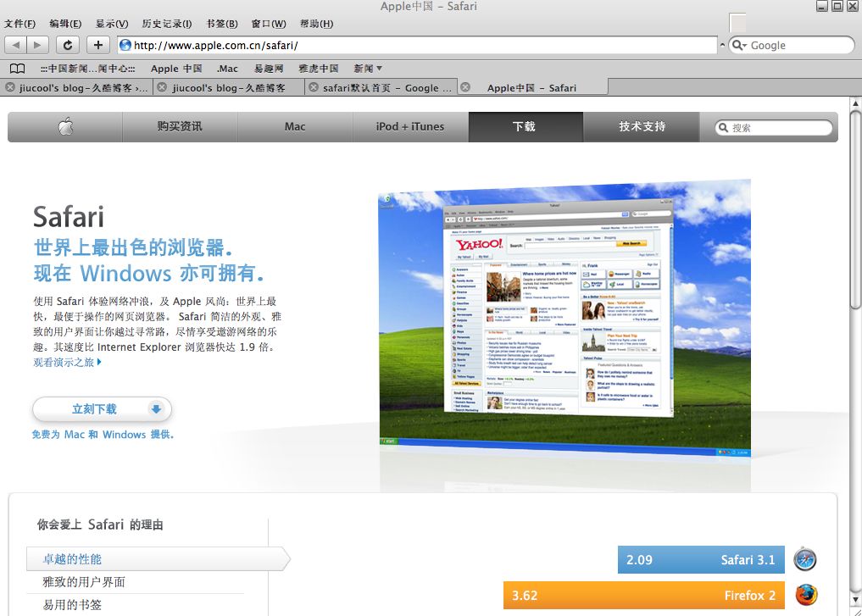Viewport: 862px width, 616px height.
Task: Click scrollbar down arrow at bottom right
Action: point(855,599)
